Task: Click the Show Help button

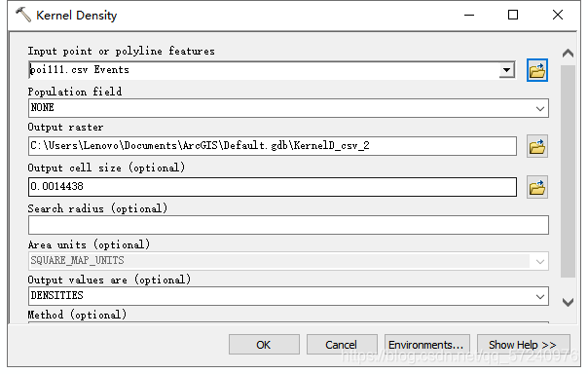Action: (x=524, y=345)
